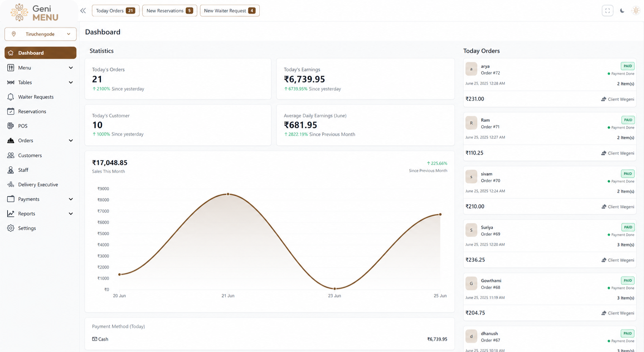
Task: Click Today's Customer count 10
Action: click(x=97, y=125)
